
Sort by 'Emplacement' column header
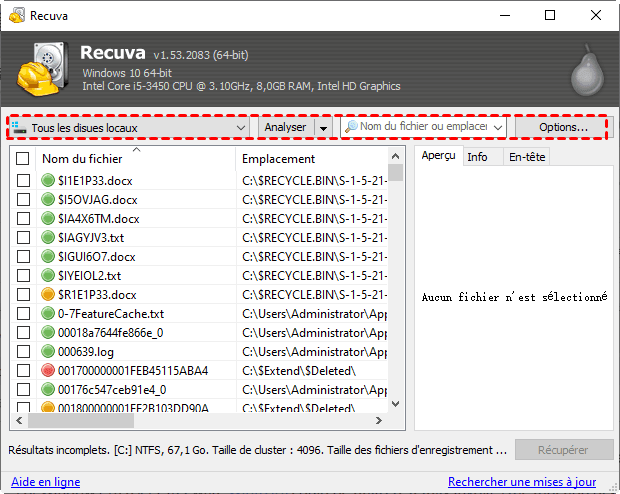coord(312,159)
